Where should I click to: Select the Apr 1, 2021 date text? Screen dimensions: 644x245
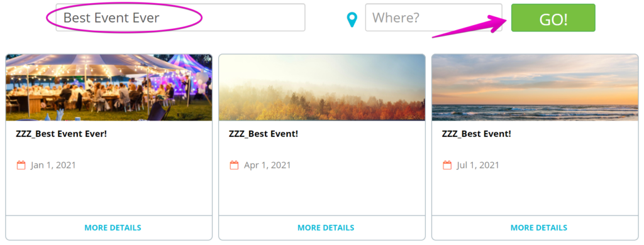(267, 165)
